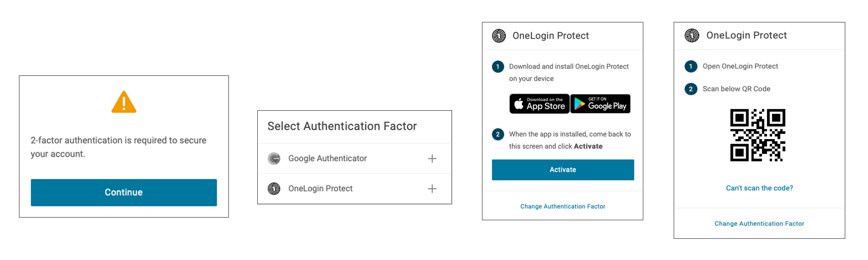Select OneLogin Protect as authentication factor
868x260 pixels.
click(x=321, y=188)
